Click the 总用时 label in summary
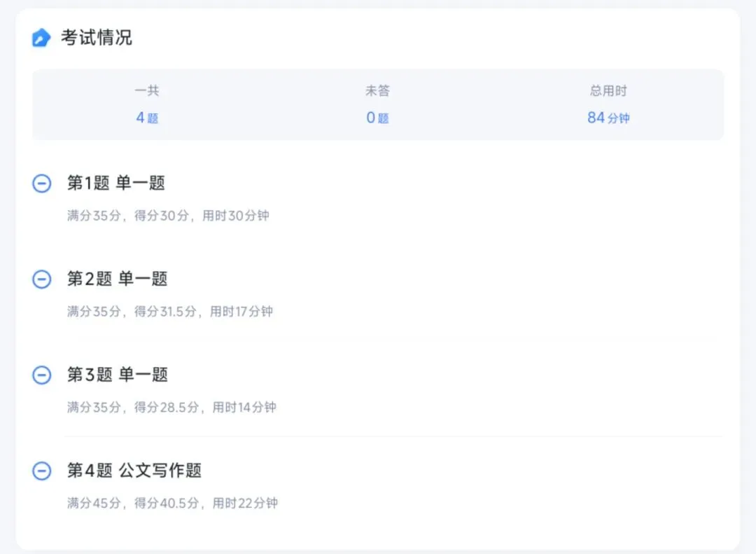Image resolution: width=756 pixels, height=554 pixels. 608,91
